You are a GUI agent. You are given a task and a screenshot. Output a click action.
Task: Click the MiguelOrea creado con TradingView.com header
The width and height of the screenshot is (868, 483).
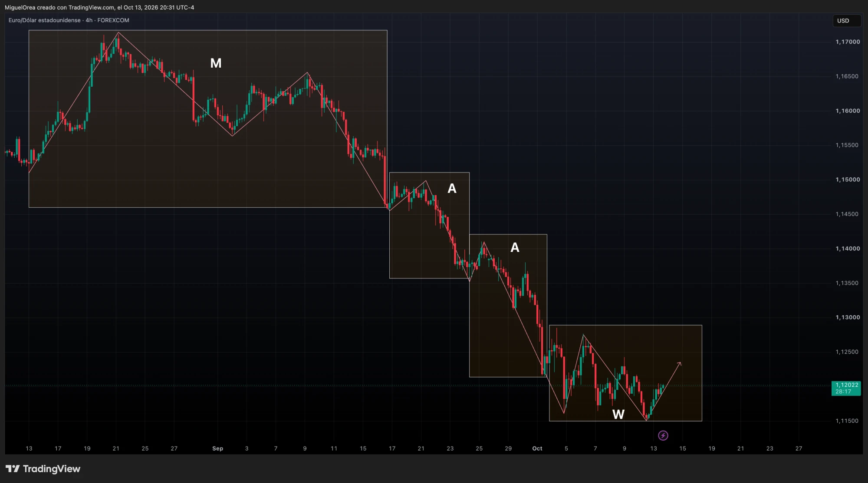99,7
